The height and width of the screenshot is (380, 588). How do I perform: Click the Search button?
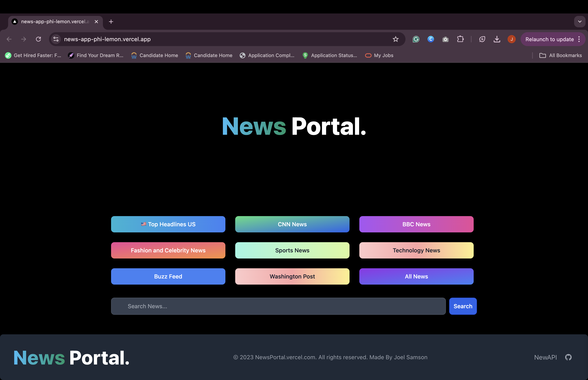click(x=463, y=306)
